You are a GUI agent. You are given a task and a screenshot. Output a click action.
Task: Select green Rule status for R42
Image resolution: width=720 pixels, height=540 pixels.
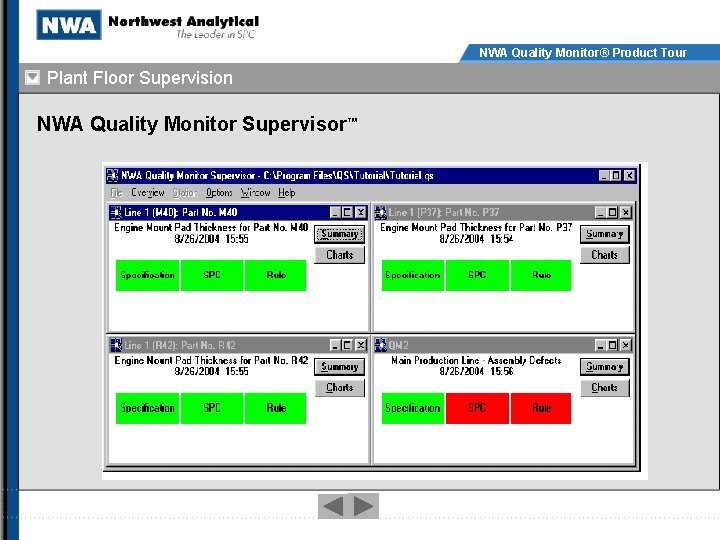(276, 408)
